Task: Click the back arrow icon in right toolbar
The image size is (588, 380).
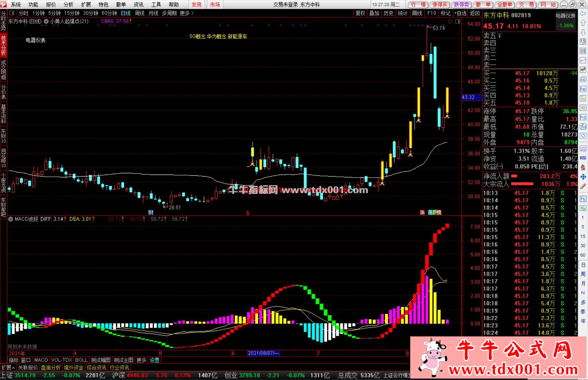Action: tap(583, 13)
